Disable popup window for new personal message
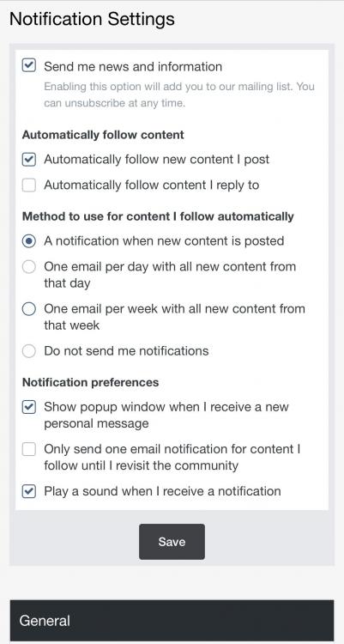The height and width of the screenshot is (644, 344). coord(28,407)
